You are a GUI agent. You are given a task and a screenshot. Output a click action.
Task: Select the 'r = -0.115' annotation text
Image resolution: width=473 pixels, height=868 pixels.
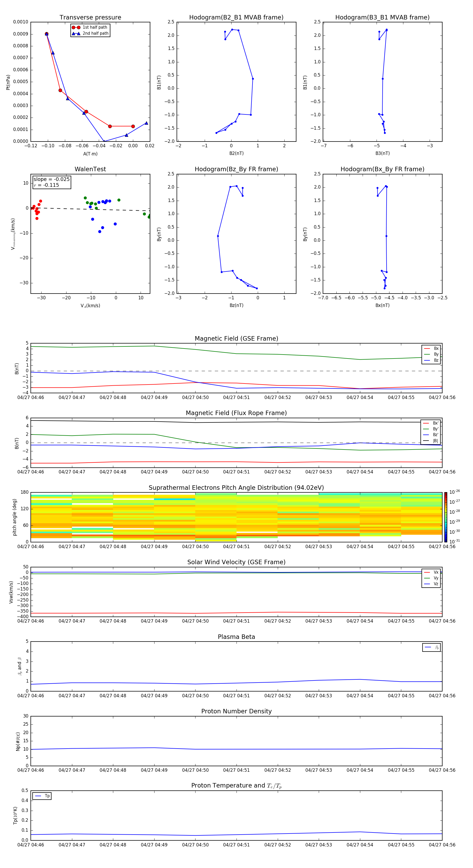[x=47, y=185]
